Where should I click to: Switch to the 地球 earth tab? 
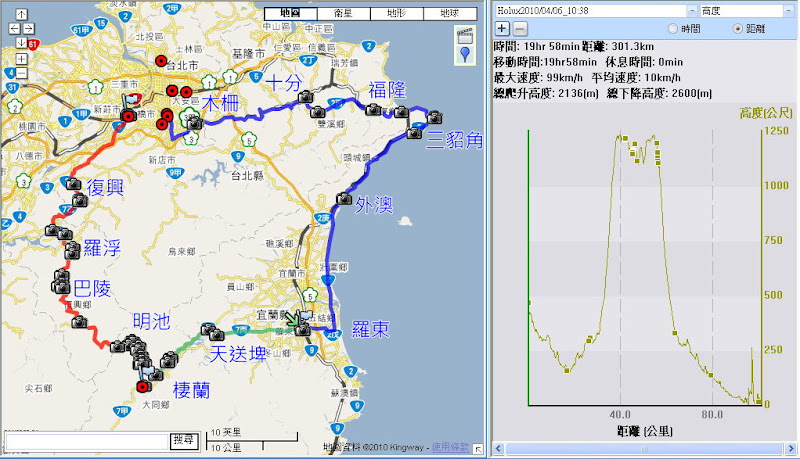coord(449,13)
